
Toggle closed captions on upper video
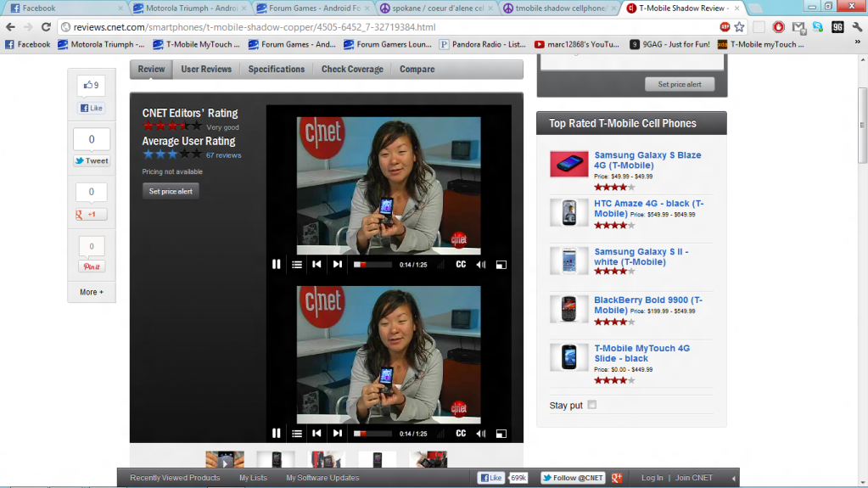pyautogui.click(x=461, y=265)
